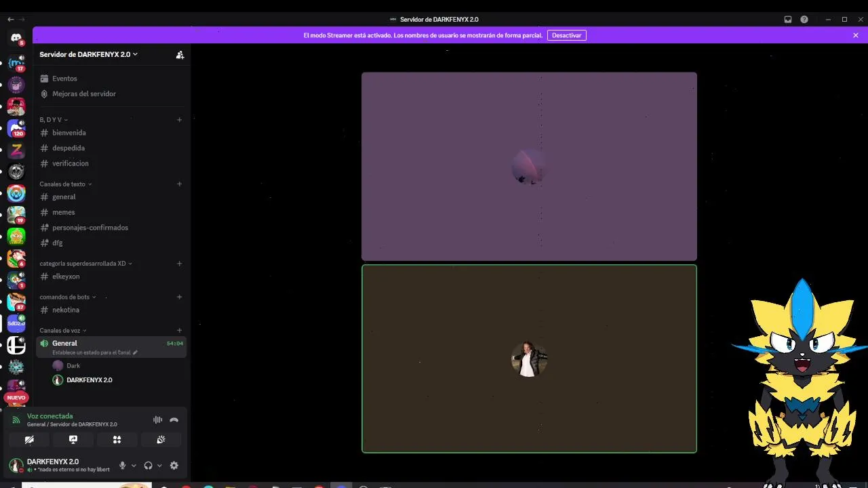Viewport: 868px width, 488px height.
Task: Open user settings gear
Action: (174, 466)
